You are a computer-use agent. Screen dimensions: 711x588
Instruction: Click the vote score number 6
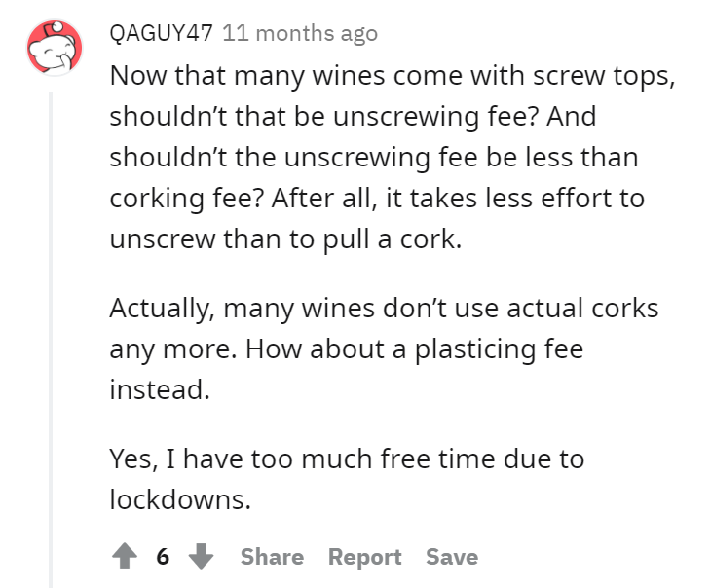click(x=163, y=557)
